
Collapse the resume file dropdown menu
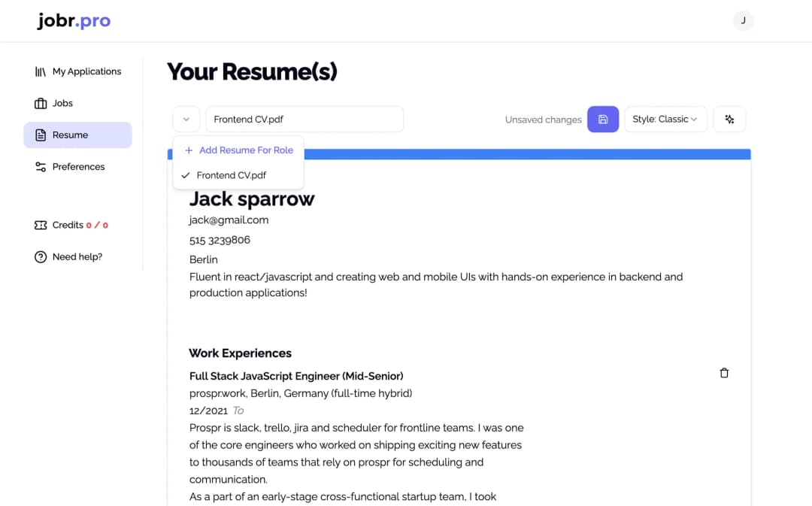coord(186,119)
